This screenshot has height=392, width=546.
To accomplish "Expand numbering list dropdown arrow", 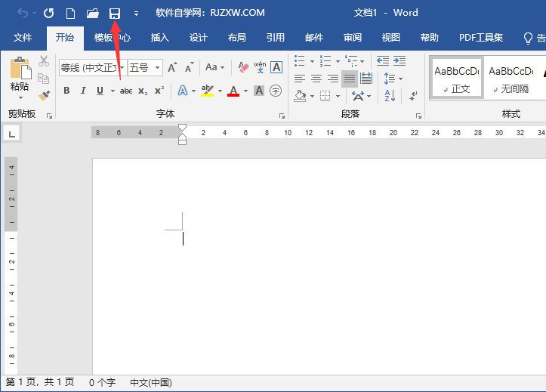I will pos(338,61).
